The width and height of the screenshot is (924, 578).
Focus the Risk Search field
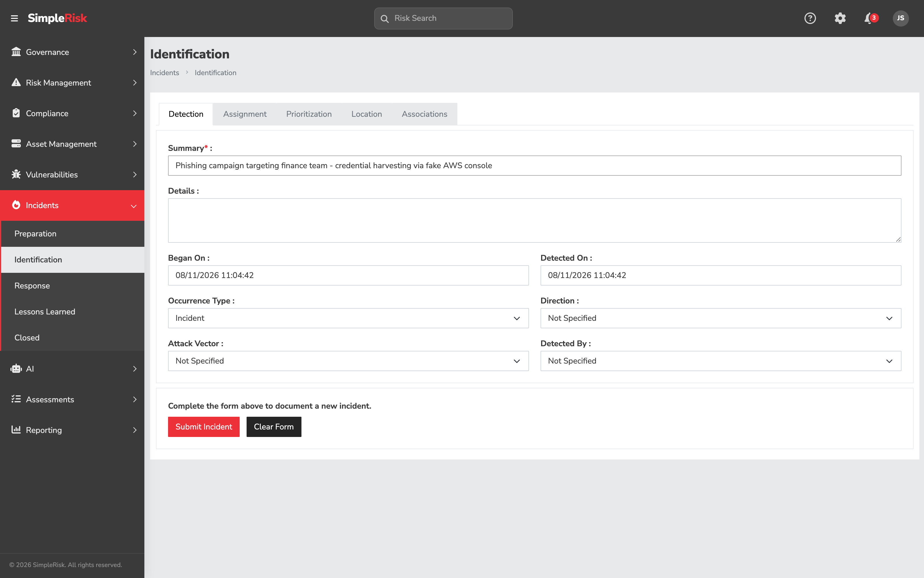443,18
